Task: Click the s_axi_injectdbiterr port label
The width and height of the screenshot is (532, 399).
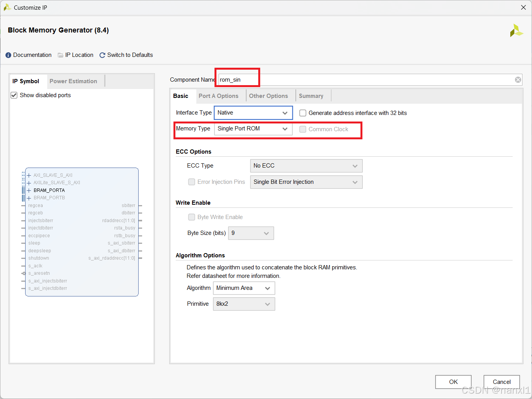Action: 48,288
